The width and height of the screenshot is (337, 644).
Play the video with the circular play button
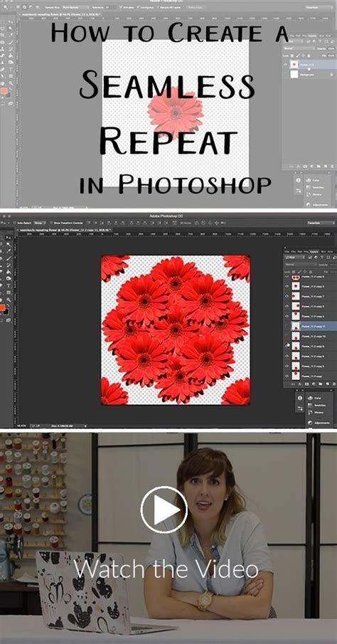click(x=164, y=510)
